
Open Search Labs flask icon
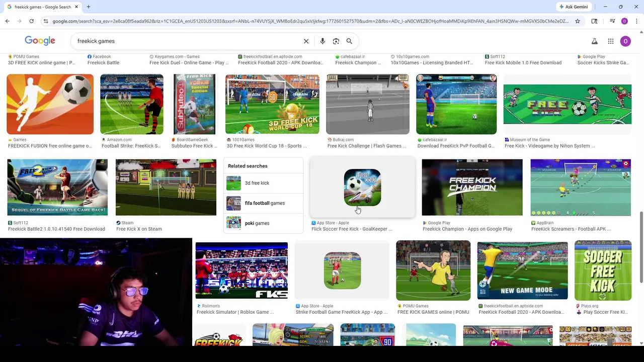[595, 41]
